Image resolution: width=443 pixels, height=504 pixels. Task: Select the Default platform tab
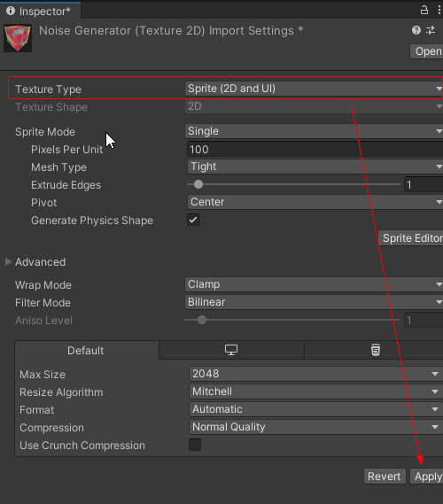tap(87, 350)
